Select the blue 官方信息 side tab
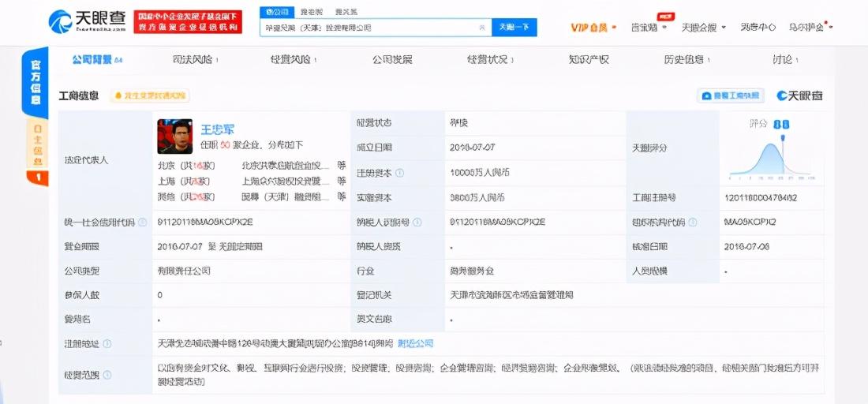 coord(35,82)
